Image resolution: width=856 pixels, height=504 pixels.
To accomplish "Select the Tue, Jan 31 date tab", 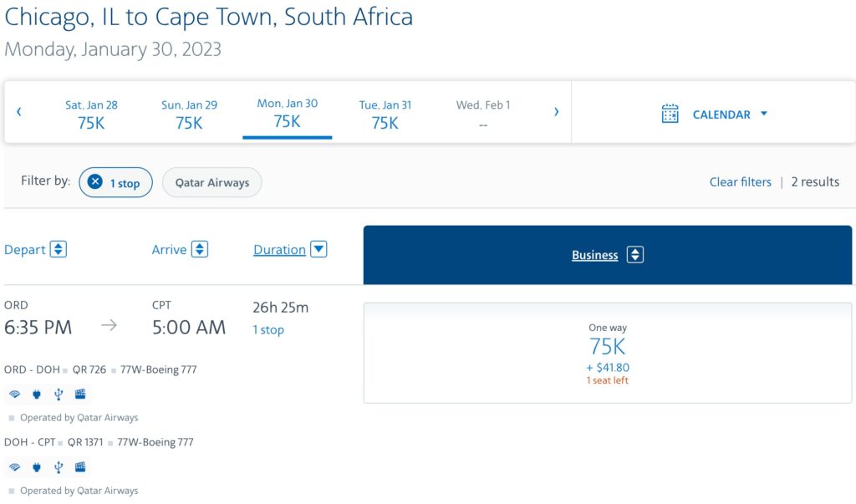I will 385,113.
